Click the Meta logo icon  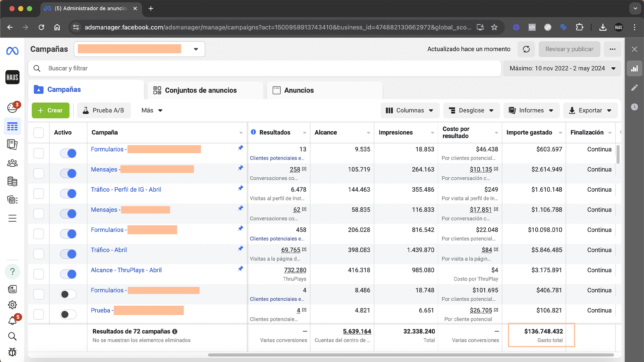click(x=12, y=51)
